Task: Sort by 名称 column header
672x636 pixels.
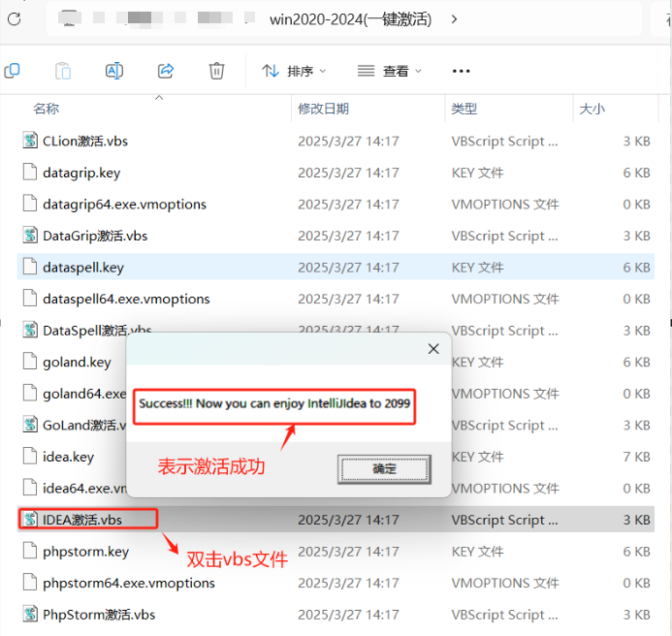Action: pos(46,109)
